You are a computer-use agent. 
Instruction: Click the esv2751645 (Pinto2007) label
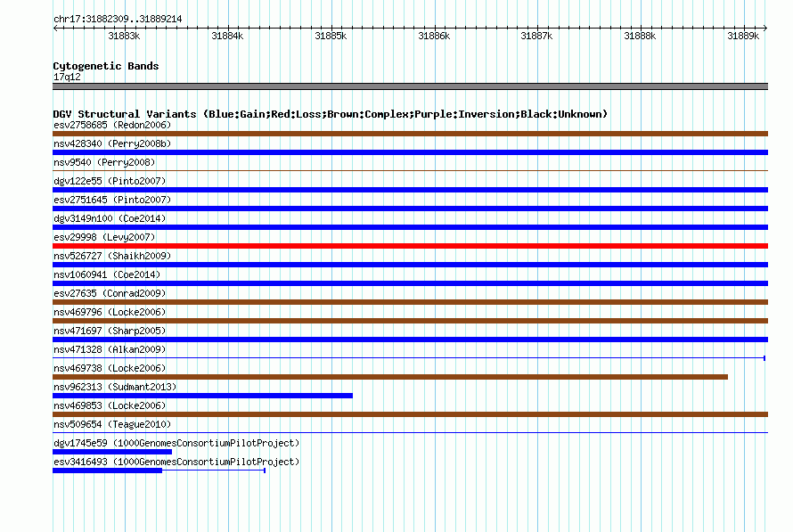pyautogui.click(x=112, y=200)
